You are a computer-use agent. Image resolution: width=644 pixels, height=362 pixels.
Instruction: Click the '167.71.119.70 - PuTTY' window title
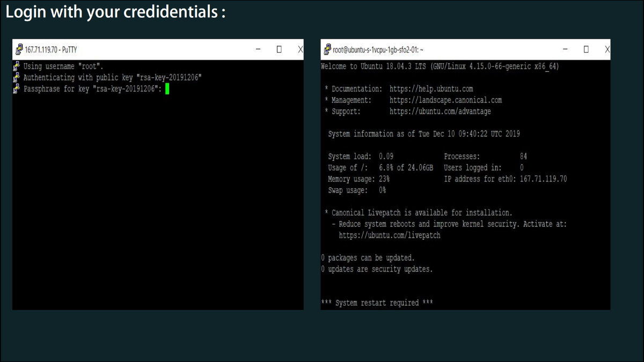tap(51, 49)
